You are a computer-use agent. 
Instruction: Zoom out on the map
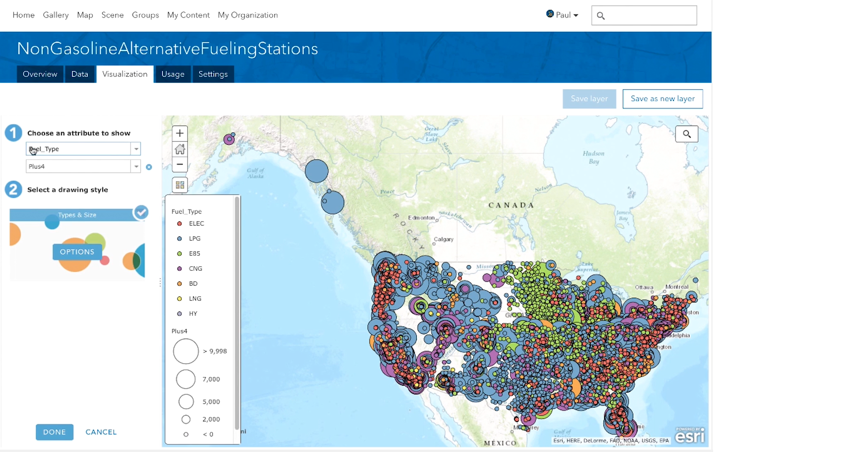point(180,164)
